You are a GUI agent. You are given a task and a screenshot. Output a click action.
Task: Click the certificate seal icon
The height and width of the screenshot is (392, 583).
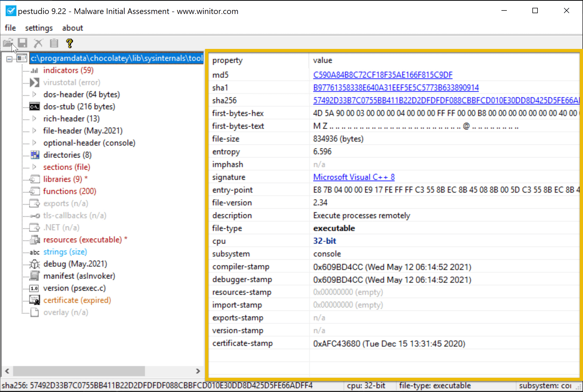(x=34, y=300)
